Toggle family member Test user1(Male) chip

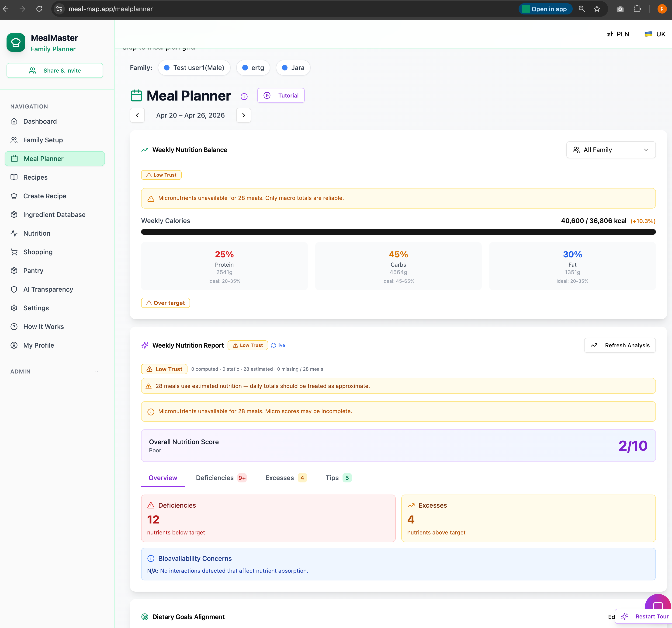pyautogui.click(x=194, y=68)
